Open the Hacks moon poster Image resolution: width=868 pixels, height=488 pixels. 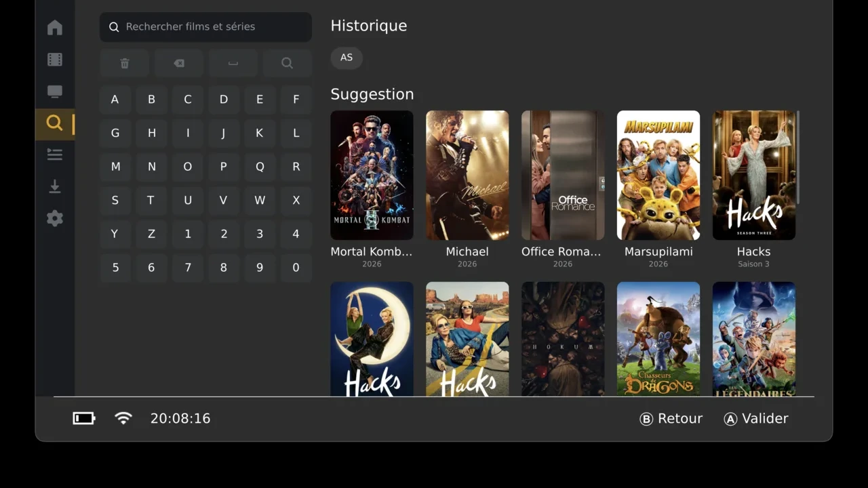click(372, 339)
